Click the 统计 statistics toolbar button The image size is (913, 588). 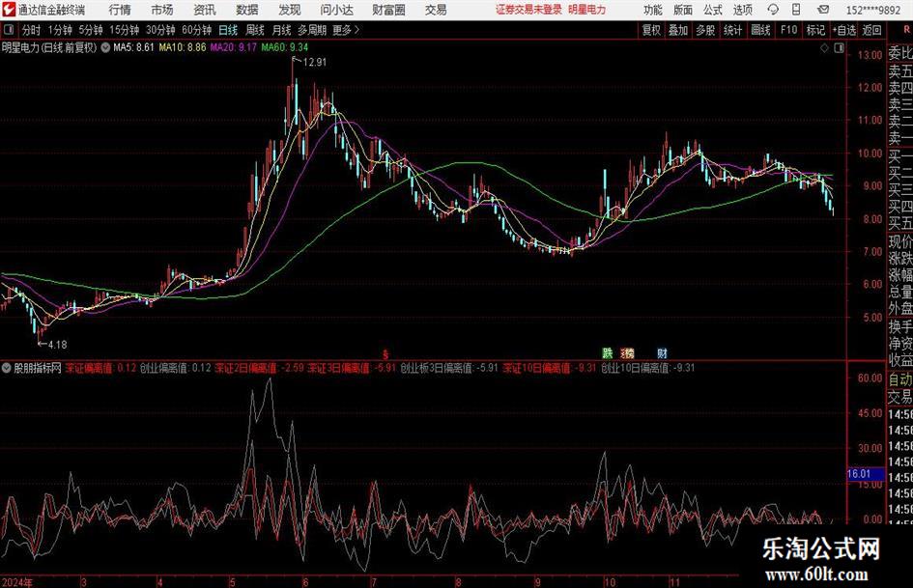pyautogui.click(x=732, y=30)
